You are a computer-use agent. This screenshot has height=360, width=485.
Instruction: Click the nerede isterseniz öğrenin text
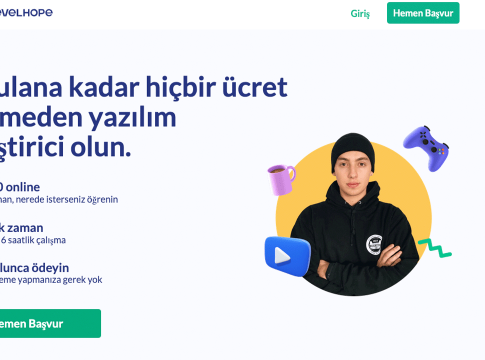tap(59, 199)
